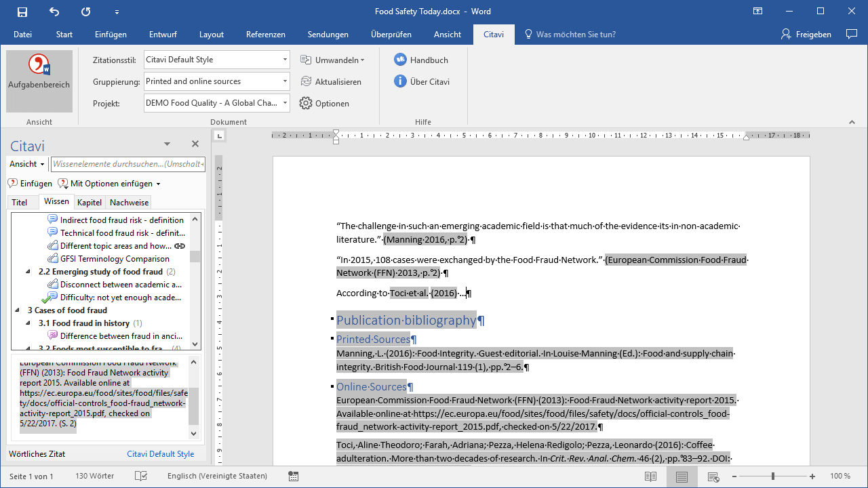This screenshot has height=488, width=868.
Task: Switch to Web Layout view in status bar
Action: click(713, 476)
